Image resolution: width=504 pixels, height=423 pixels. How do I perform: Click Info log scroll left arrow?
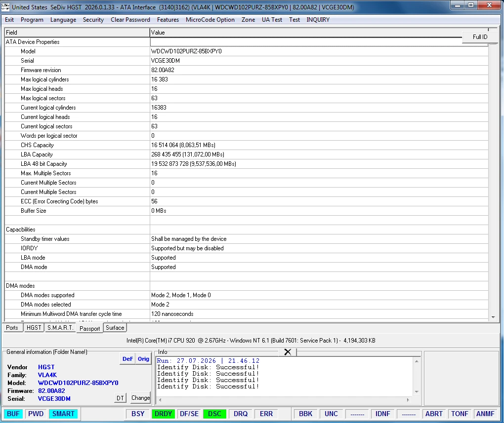(160, 400)
